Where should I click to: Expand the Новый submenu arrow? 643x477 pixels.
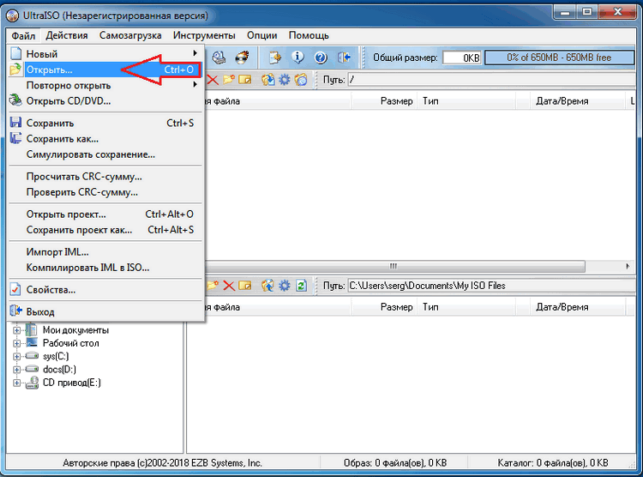pos(195,53)
